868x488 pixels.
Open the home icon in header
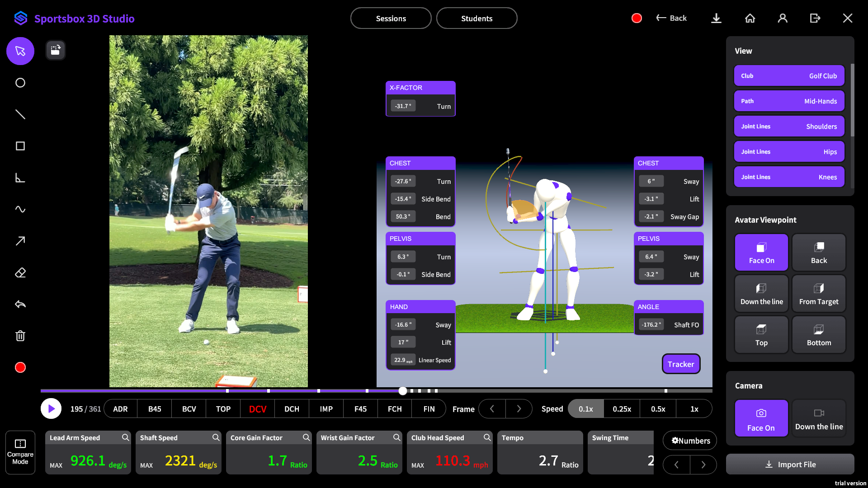click(x=750, y=18)
